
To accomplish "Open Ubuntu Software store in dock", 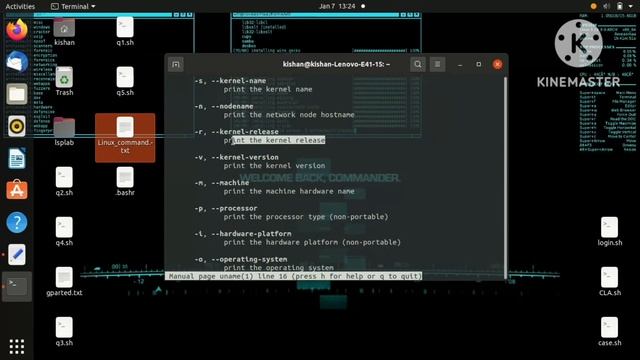I will tap(17, 190).
